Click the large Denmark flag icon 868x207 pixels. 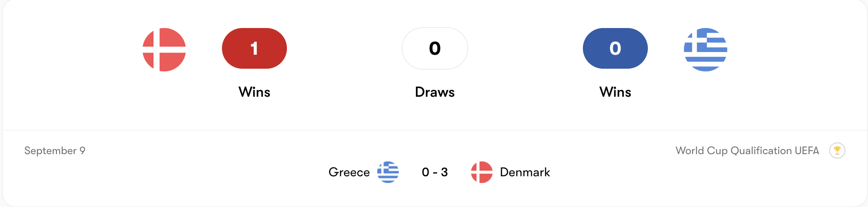pos(164,50)
